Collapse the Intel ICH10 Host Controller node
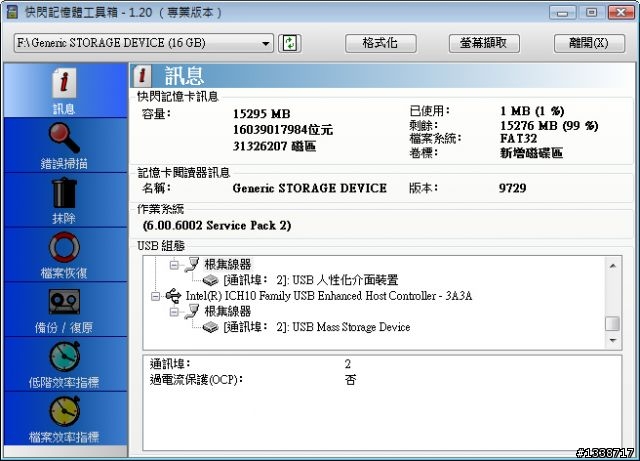Viewport: 640px width, 461px height. [x=155, y=296]
